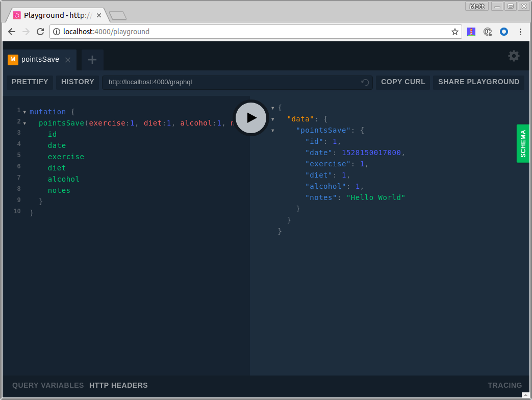Collapse the "pointsSave" response object
Viewport: 532px width, 400px height.
tap(273, 130)
